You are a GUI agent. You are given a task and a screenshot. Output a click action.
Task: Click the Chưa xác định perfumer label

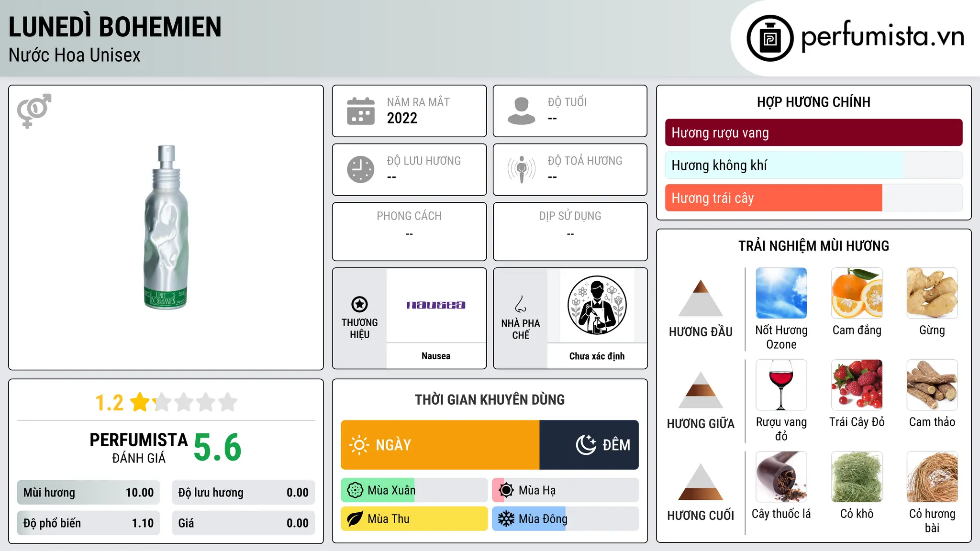(597, 356)
